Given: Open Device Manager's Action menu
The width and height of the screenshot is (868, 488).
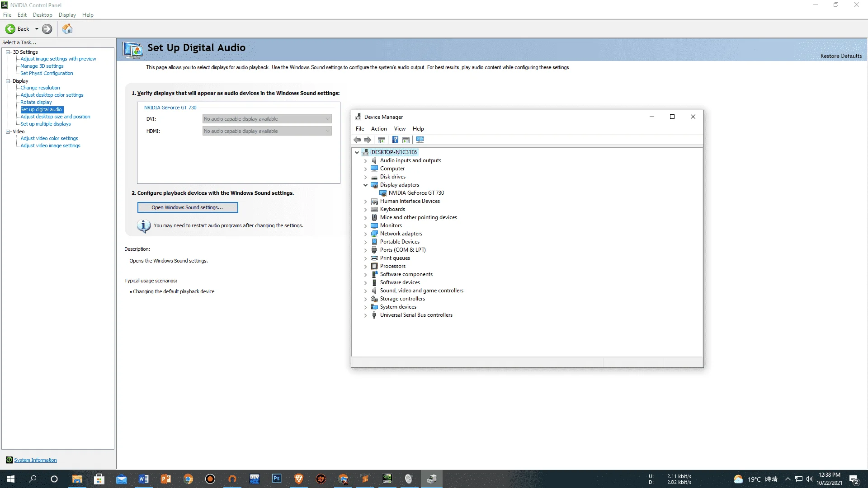Looking at the screenshot, I should click(x=379, y=129).
